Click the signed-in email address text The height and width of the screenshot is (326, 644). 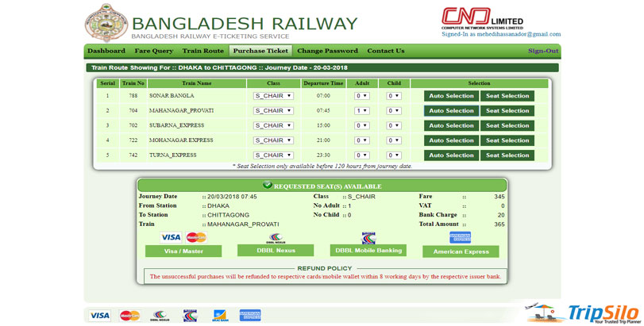519,34
